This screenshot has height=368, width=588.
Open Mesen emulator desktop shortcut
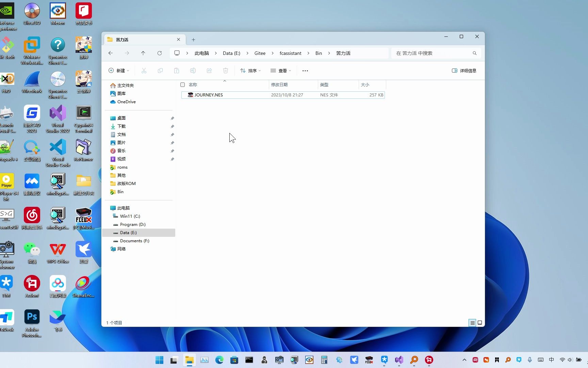coord(58,14)
